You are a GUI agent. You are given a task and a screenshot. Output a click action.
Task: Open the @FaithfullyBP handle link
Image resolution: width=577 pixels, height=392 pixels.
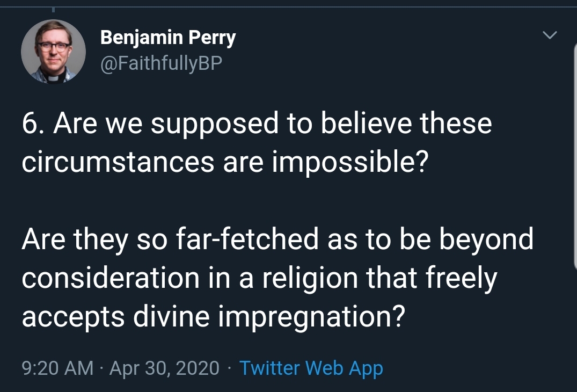(160, 64)
